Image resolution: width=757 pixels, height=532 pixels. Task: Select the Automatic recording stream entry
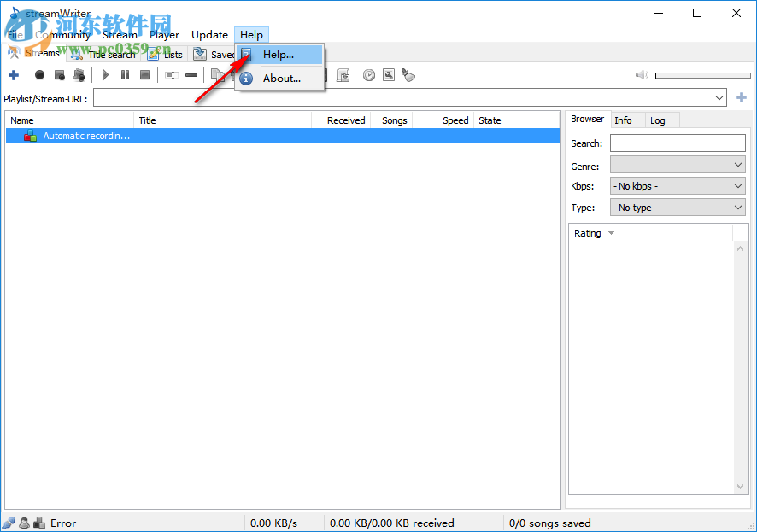click(x=85, y=135)
